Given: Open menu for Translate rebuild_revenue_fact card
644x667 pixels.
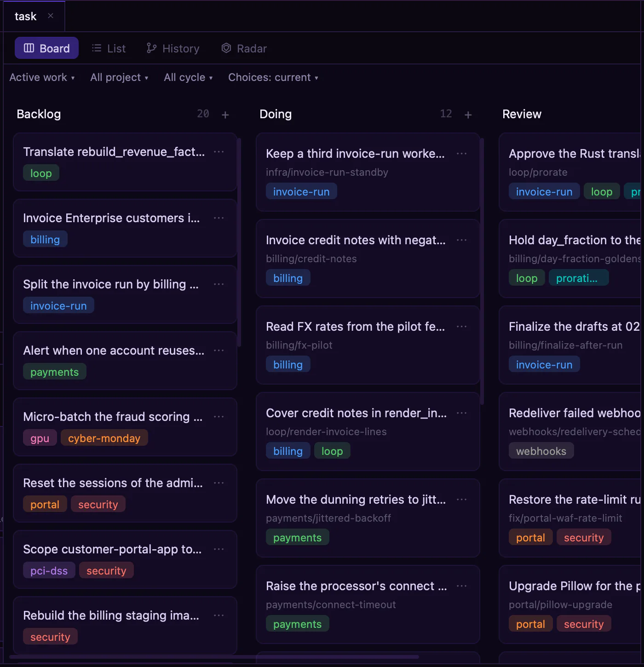Looking at the screenshot, I should (219, 152).
